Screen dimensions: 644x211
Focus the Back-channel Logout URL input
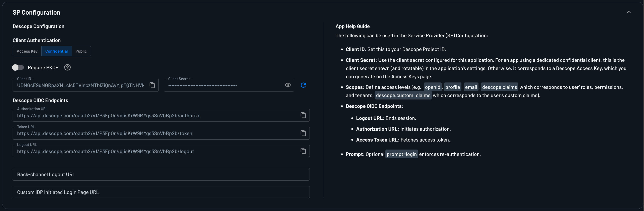161,174
